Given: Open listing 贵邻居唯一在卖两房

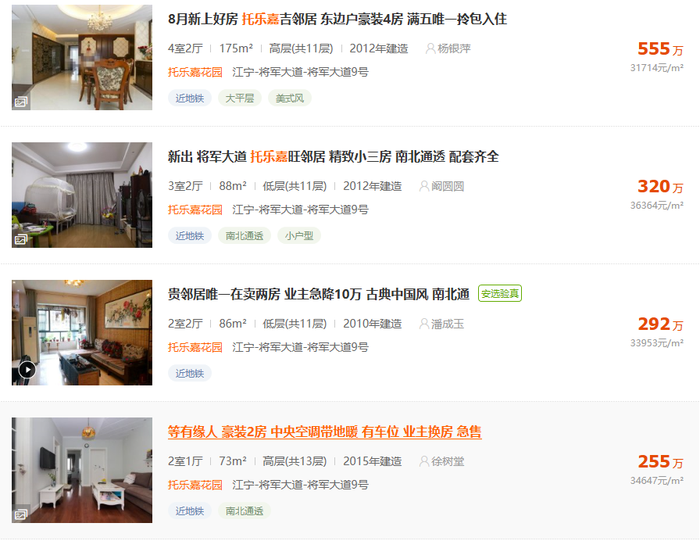Looking at the screenshot, I should click(318, 294).
